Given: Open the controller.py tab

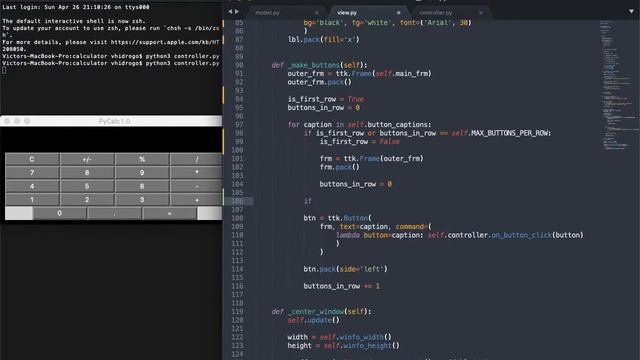Looking at the screenshot, I should click(436, 13).
